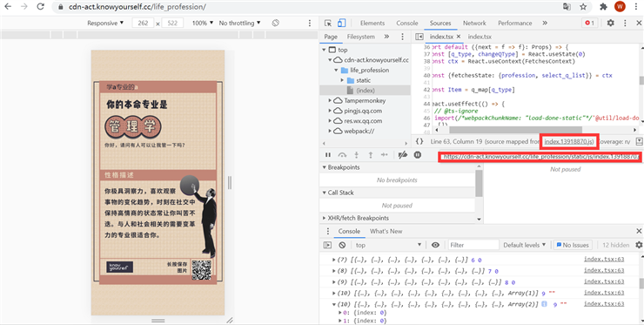Select the Sources tab

point(440,23)
